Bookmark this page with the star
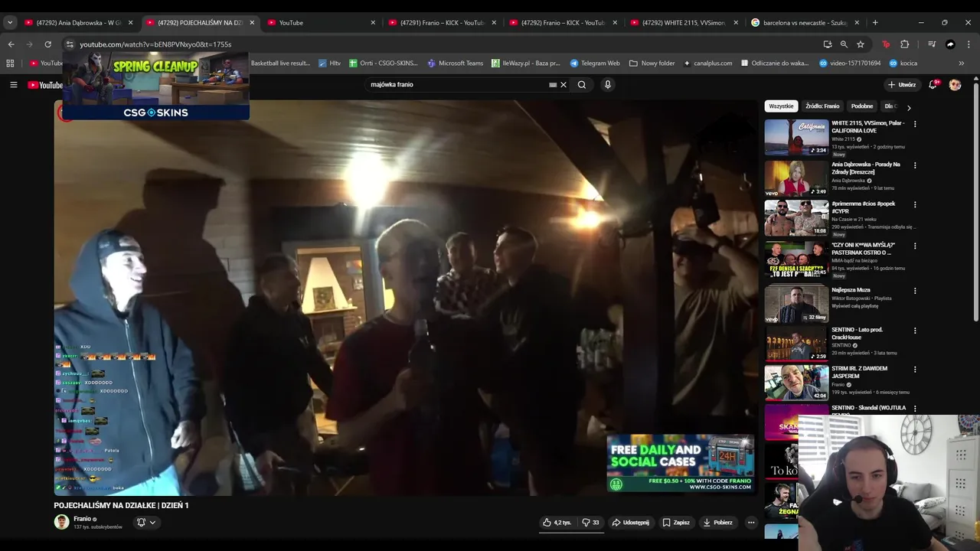Screen dimensions: 980x551 coord(861,44)
